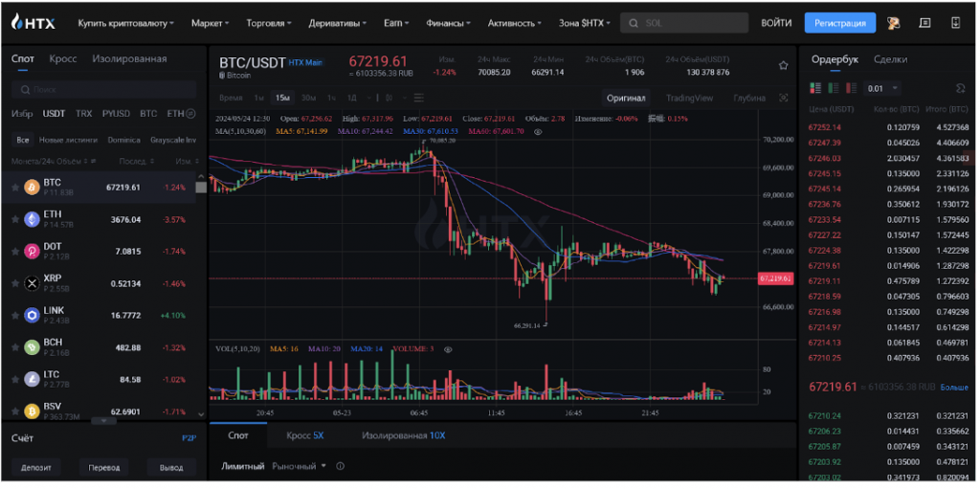Image resolution: width=980 pixels, height=489 pixels.
Task: Expand the order book 0.01 precision dropdown
Action: [x=880, y=88]
